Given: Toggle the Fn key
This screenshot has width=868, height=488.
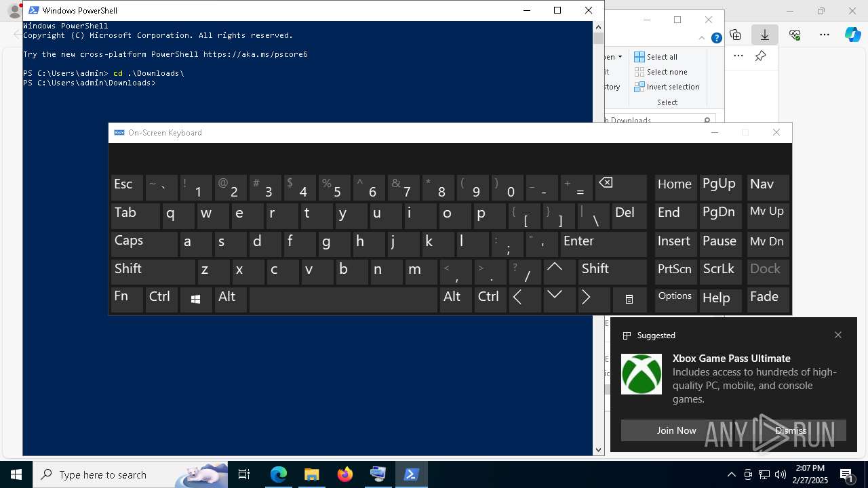Looking at the screenshot, I should point(127,300).
